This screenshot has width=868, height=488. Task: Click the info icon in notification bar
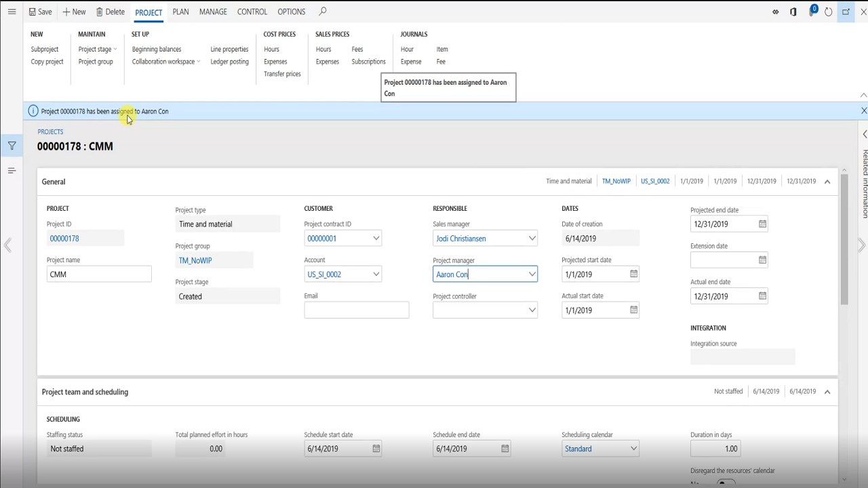point(33,110)
